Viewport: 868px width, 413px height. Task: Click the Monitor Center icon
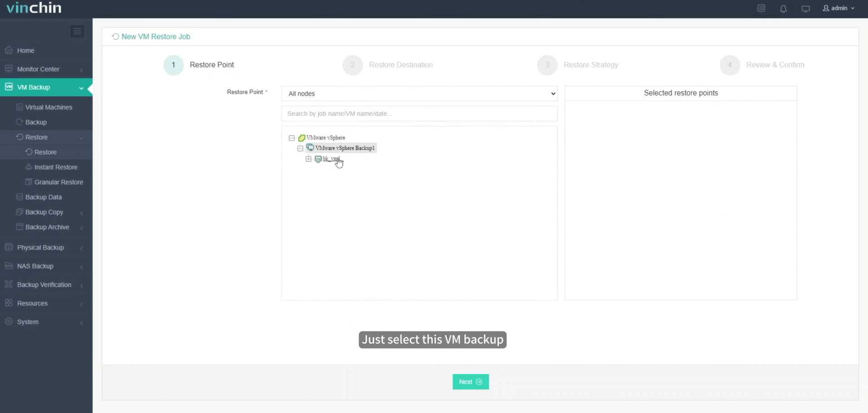click(9, 69)
